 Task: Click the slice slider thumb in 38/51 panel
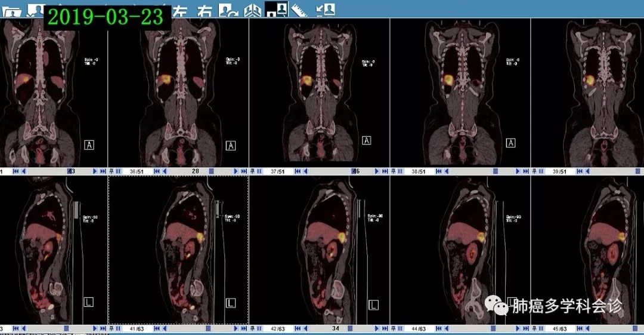pos(495,171)
